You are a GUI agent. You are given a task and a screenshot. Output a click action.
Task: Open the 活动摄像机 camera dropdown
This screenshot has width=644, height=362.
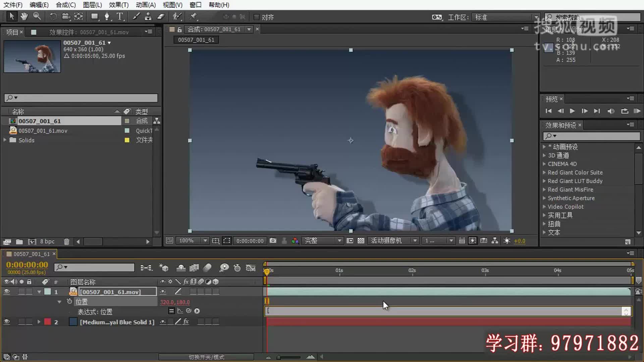tap(393, 241)
